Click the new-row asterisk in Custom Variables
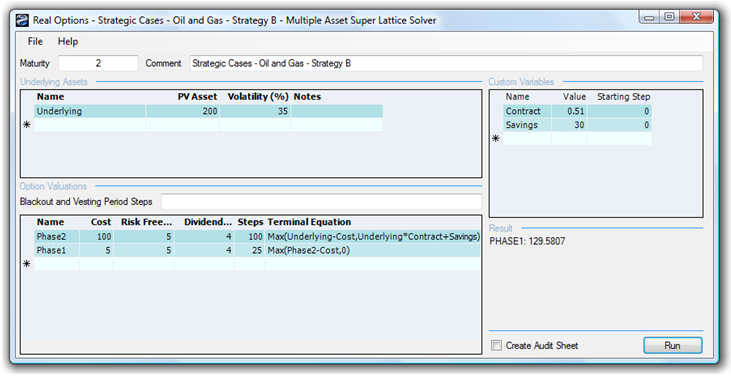 click(x=496, y=138)
